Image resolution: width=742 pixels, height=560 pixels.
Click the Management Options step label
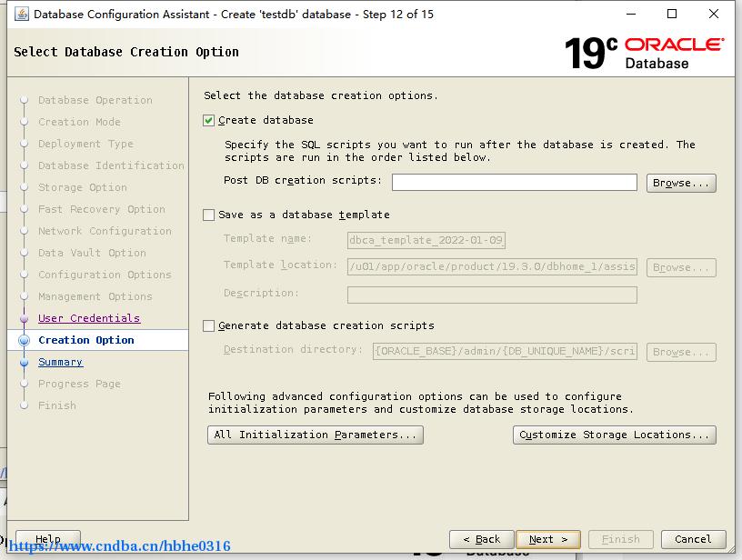point(95,296)
